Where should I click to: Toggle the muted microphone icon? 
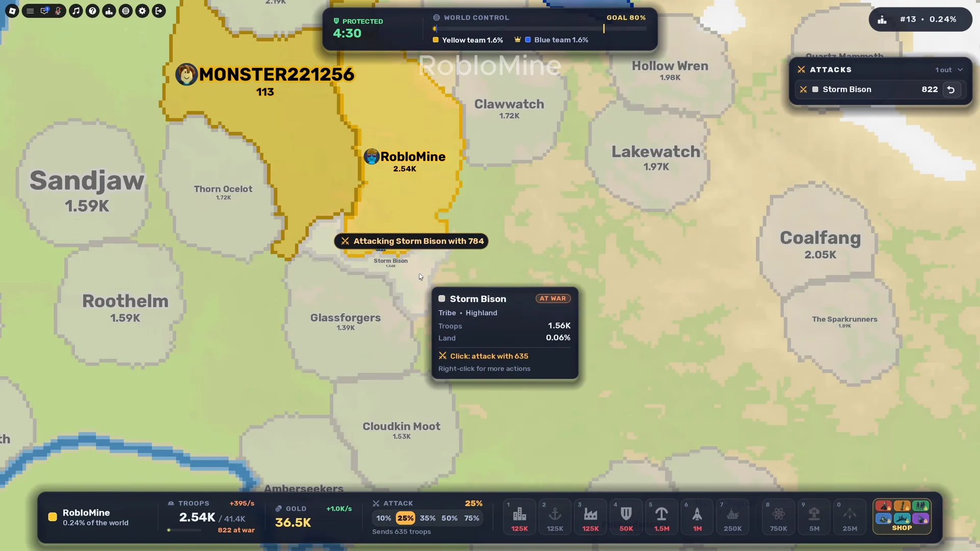tap(58, 11)
